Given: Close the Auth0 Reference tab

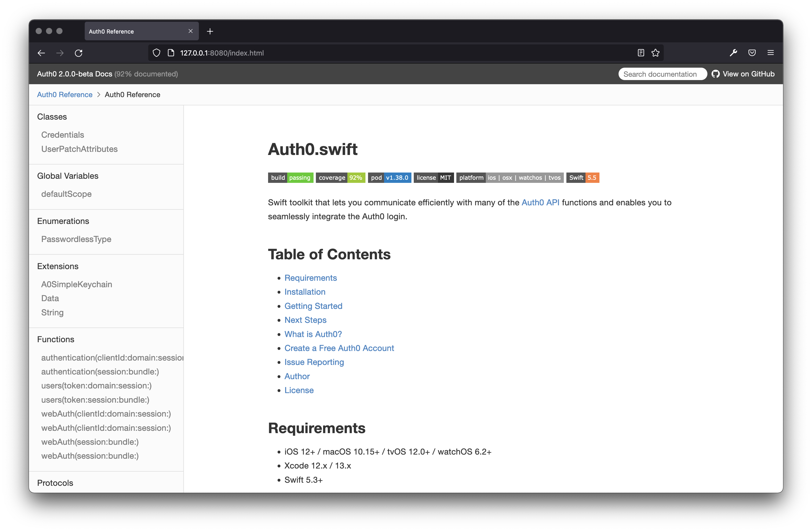Looking at the screenshot, I should tap(190, 31).
